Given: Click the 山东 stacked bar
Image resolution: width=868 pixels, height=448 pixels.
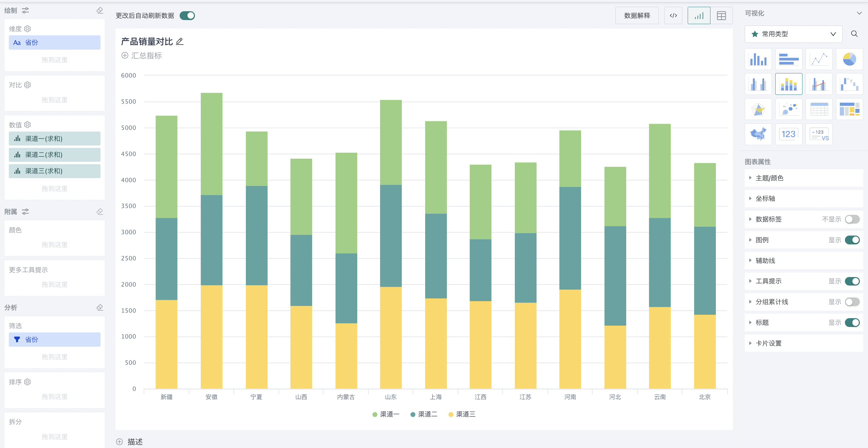Looking at the screenshot, I should (x=391, y=244).
